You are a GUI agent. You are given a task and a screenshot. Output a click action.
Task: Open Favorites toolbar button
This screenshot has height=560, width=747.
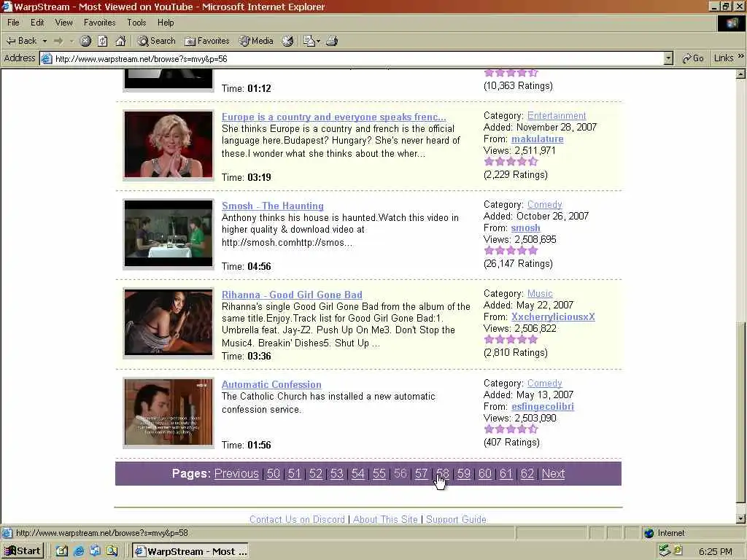coord(206,41)
